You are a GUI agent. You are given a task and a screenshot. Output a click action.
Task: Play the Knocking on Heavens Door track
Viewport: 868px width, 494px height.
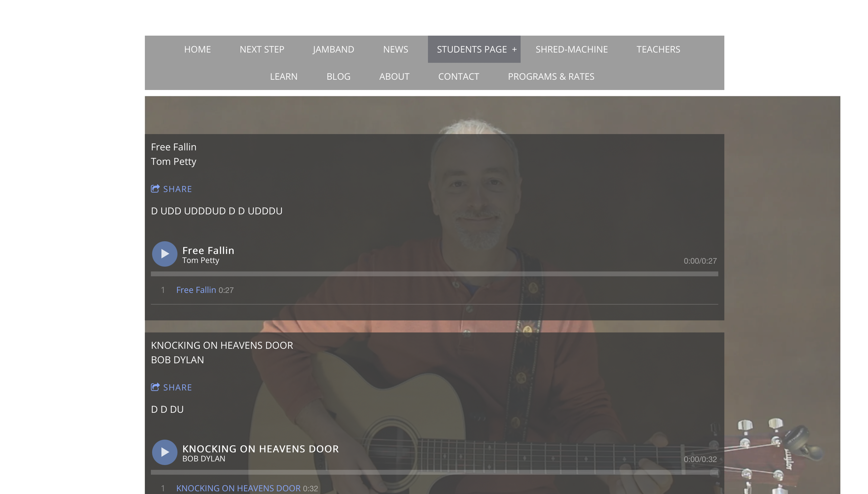[164, 452]
